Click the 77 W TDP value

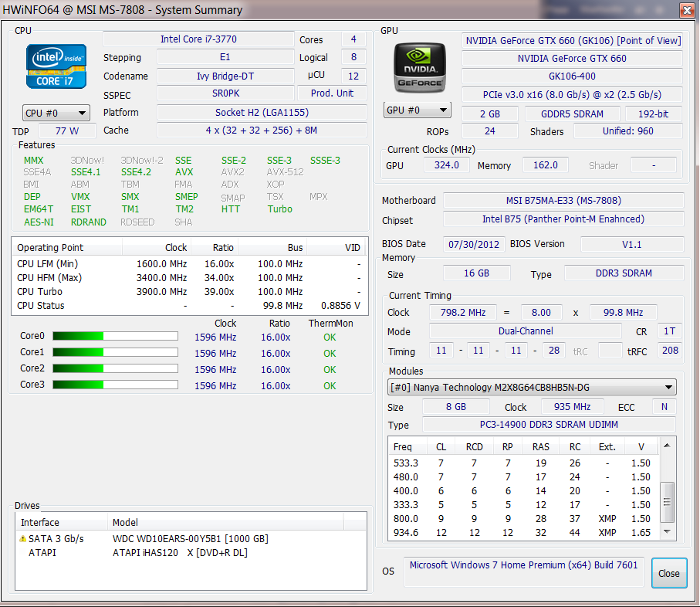tap(67, 131)
